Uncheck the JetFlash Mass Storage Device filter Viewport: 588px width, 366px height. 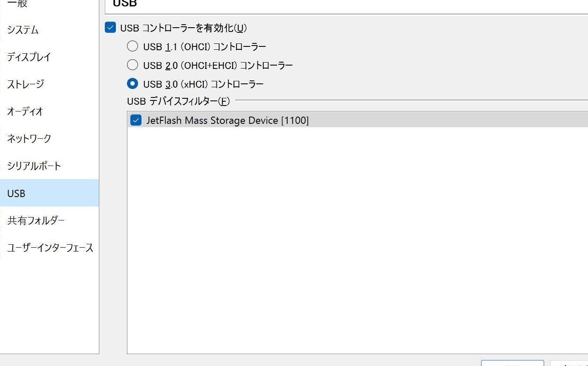[x=136, y=120]
